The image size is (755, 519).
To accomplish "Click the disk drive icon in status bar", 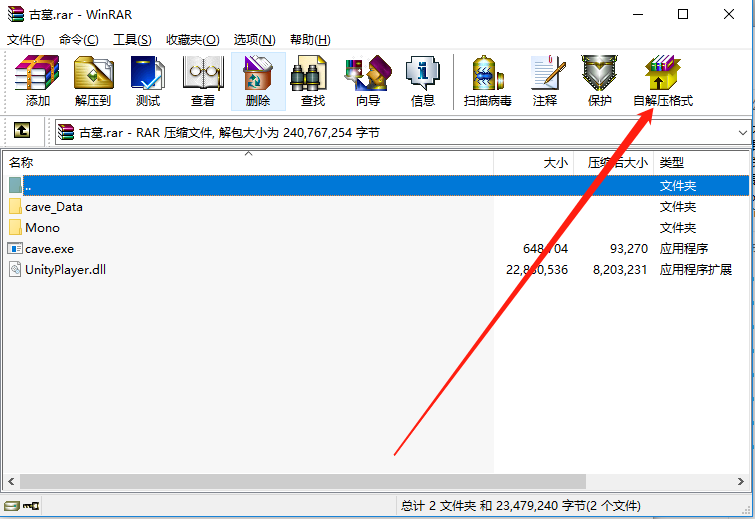I will coord(12,506).
